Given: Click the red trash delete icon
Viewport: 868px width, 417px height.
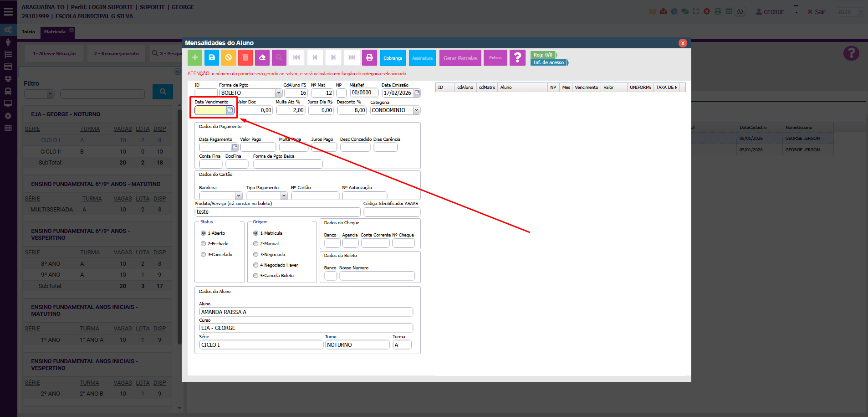Looking at the screenshot, I should [x=245, y=58].
